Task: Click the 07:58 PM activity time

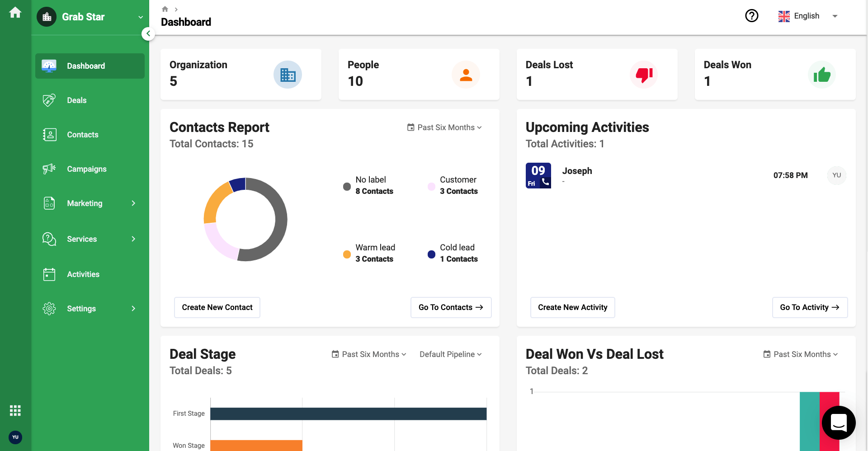Action: click(790, 175)
